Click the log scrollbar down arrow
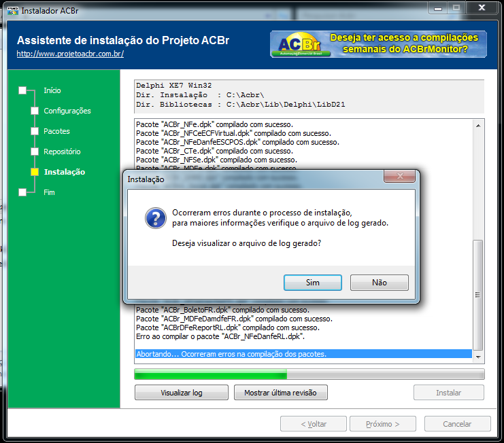This screenshot has width=504, height=443. pos(478,357)
